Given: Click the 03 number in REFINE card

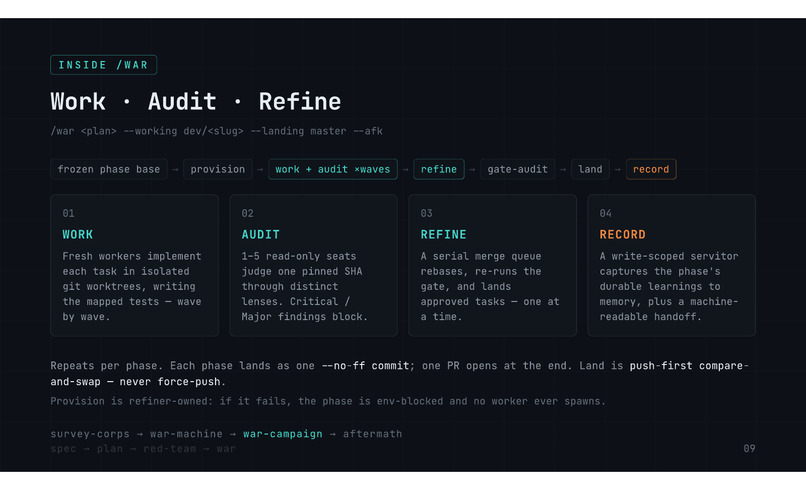Looking at the screenshot, I should coord(427,213).
